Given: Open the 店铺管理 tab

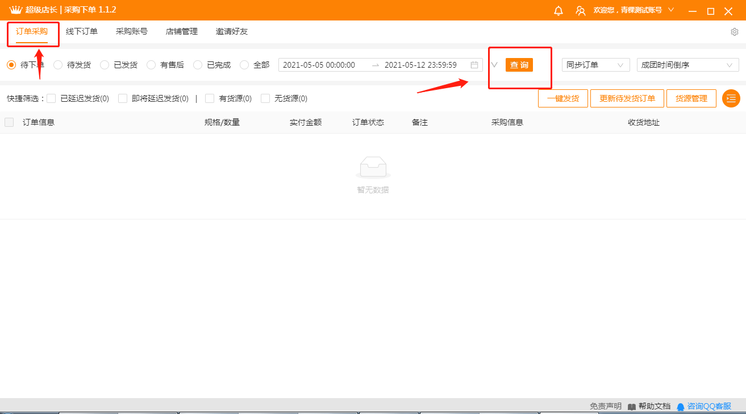Looking at the screenshot, I should pyautogui.click(x=181, y=32).
